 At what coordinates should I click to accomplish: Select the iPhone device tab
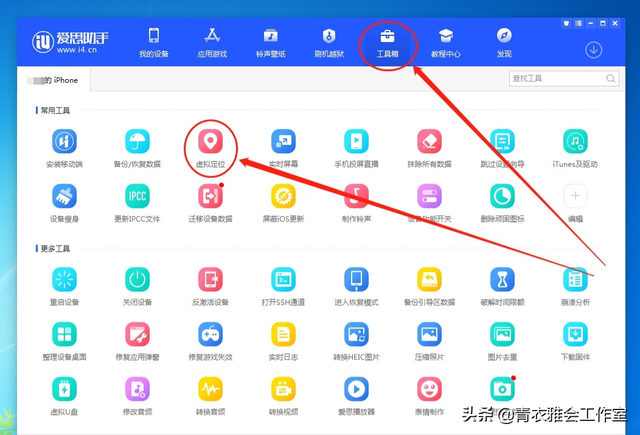[x=53, y=80]
